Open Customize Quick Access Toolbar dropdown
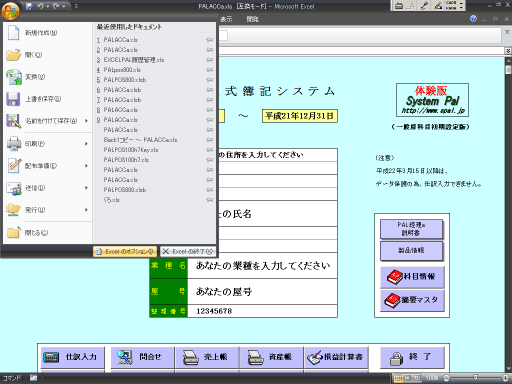The image size is (512, 384). pos(76,6)
